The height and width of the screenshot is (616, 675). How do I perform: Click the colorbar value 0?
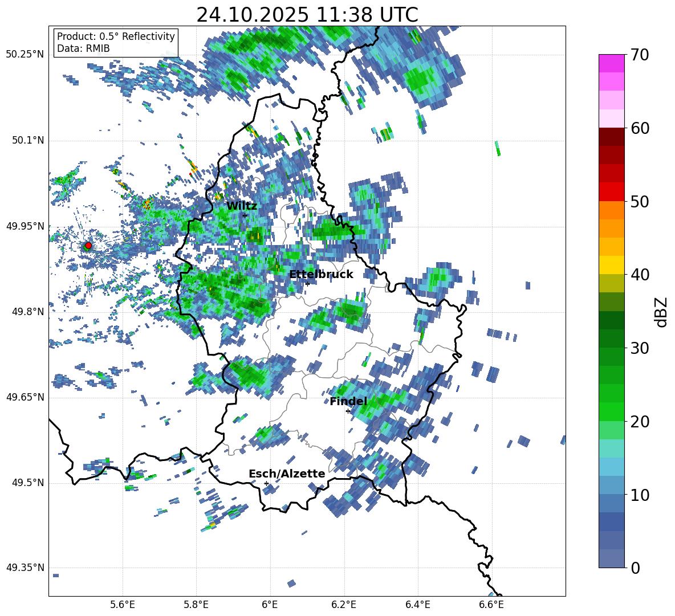coord(635,568)
